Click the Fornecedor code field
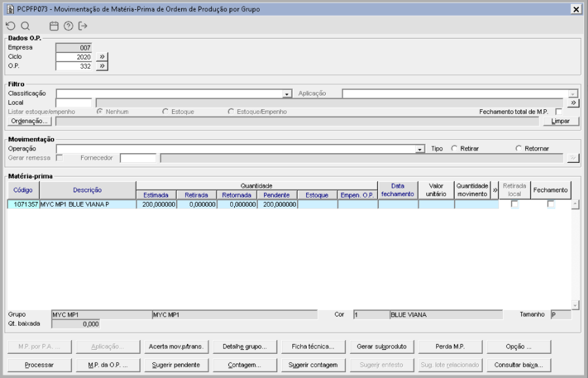The height and width of the screenshot is (378, 588). tap(138, 158)
